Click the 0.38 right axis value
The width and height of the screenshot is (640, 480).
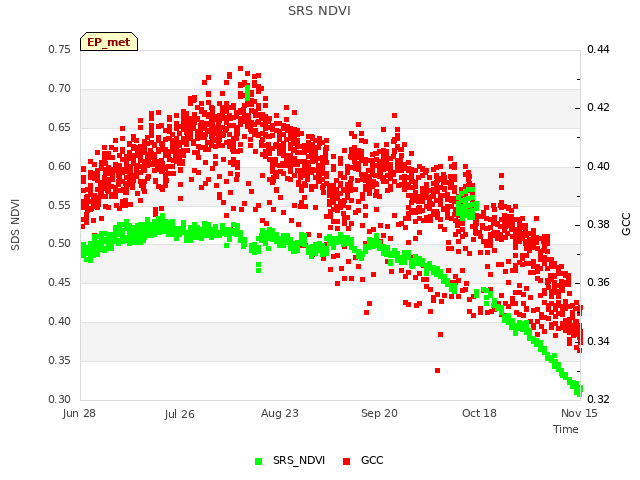(x=598, y=224)
